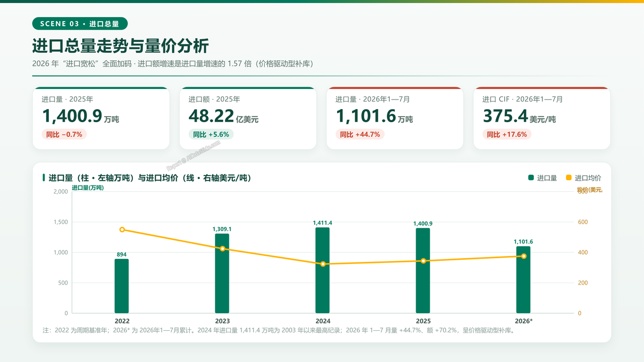Image resolution: width=644 pixels, height=362 pixels.
Task: Select the 进口 CIF · 2026年1—7月 label
Action: pos(523,100)
